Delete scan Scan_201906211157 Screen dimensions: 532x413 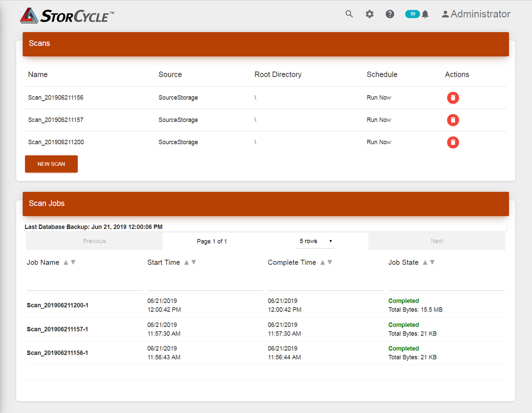453,120
